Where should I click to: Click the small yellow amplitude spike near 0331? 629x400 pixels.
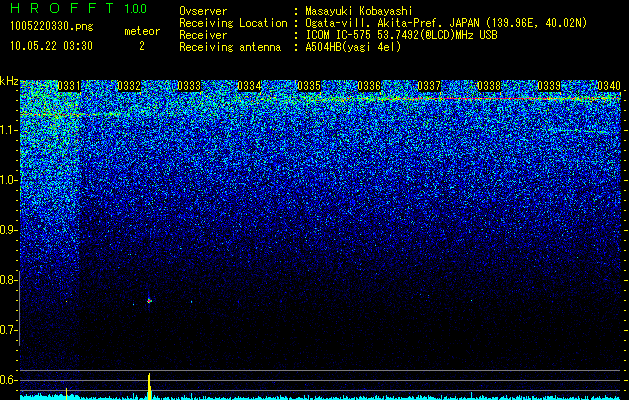tap(67, 393)
